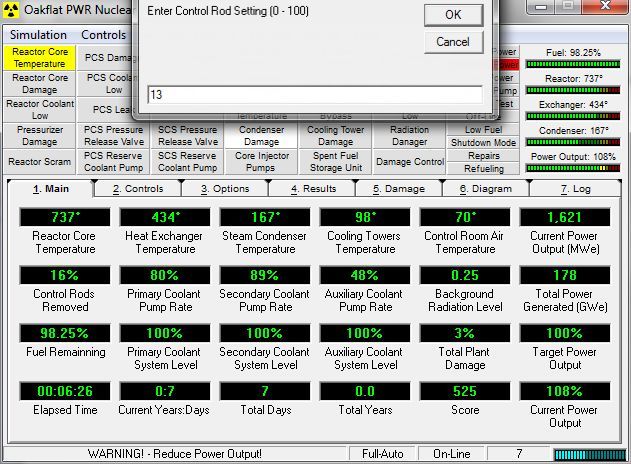
Task: Click the Cooling Tower Damage indicator
Action: pos(336,136)
